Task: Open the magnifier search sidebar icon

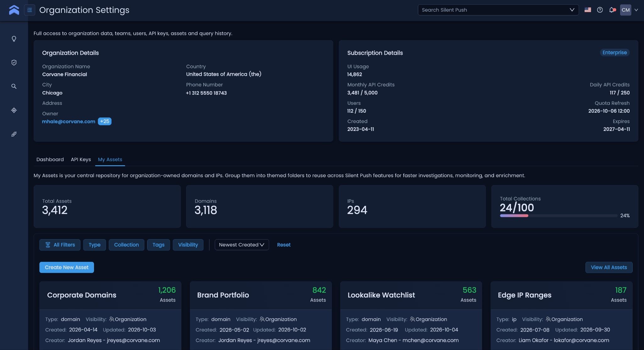Action: coord(14,86)
